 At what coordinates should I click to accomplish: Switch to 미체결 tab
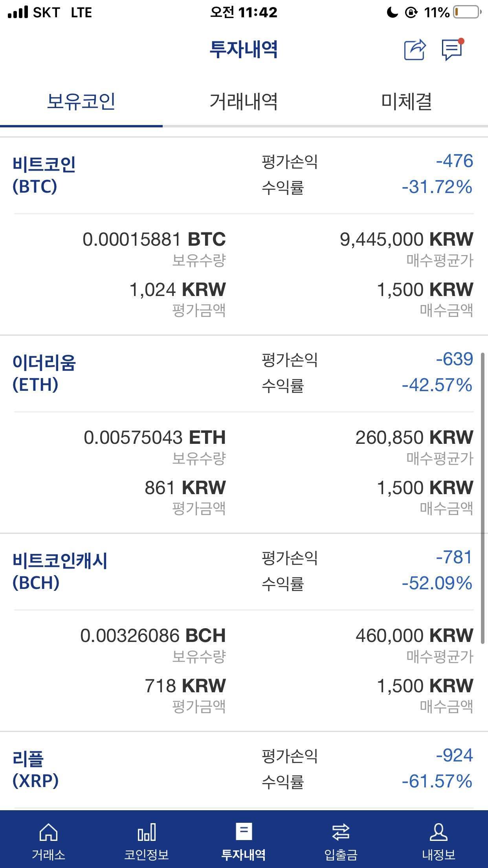406,101
